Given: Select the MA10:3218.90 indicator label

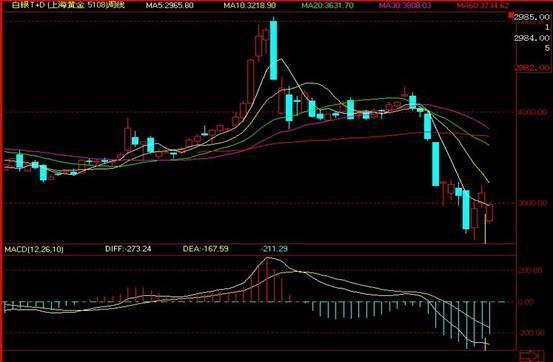Looking at the screenshot, I should point(249,5).
